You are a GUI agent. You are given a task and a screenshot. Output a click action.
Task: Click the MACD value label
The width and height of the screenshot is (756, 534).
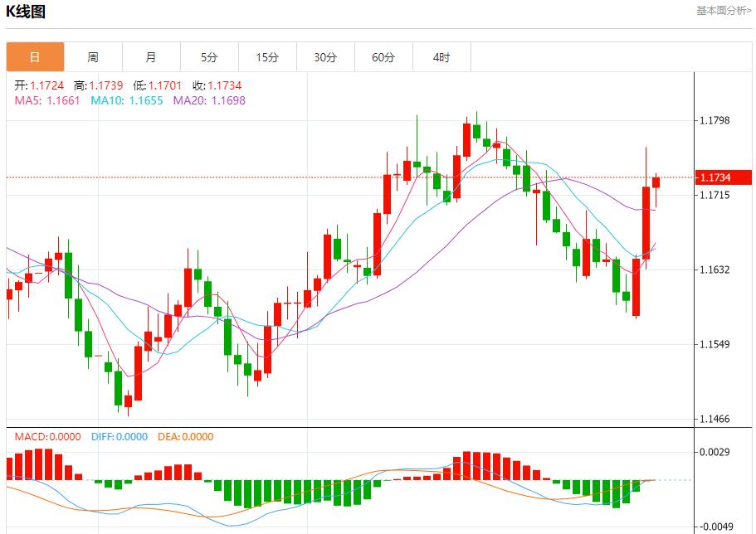pos(47,437)
